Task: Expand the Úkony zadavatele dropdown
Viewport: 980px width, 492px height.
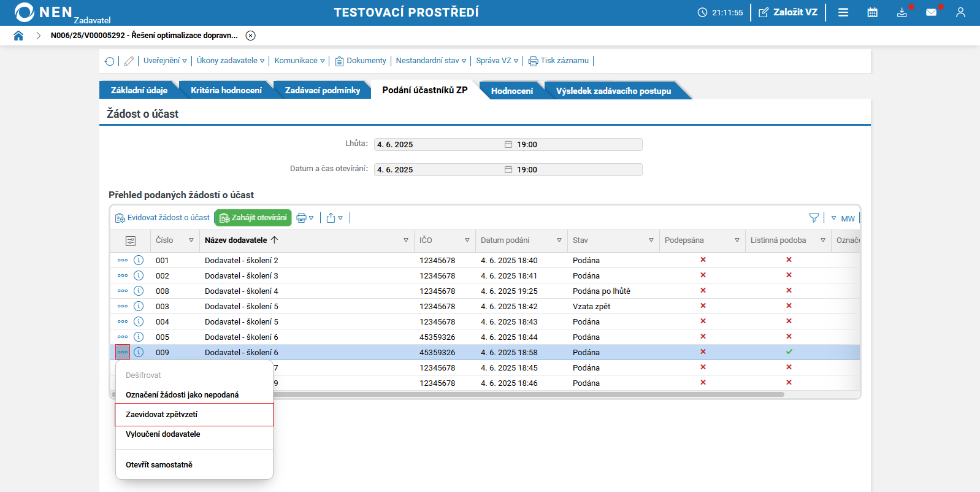Action: pos(231,61)
